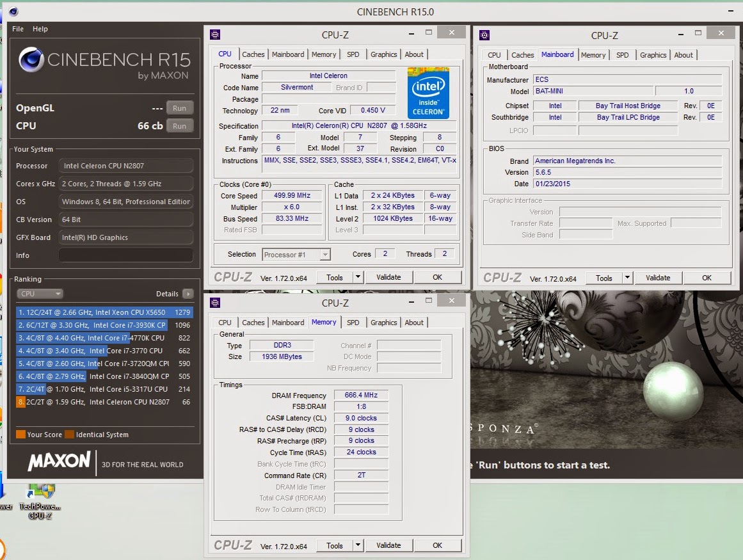Select ranking row Intel Celeron CPU N2807
This screenshot has width=743, height=560.
pyautogui.click(x=104, y=402)
